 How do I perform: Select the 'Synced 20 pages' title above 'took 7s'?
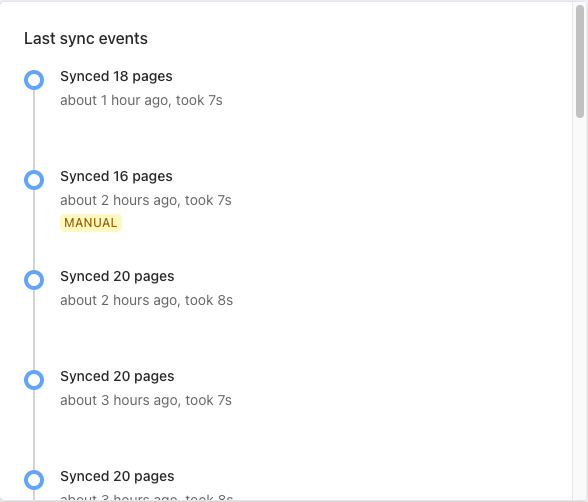pos(117,376)
